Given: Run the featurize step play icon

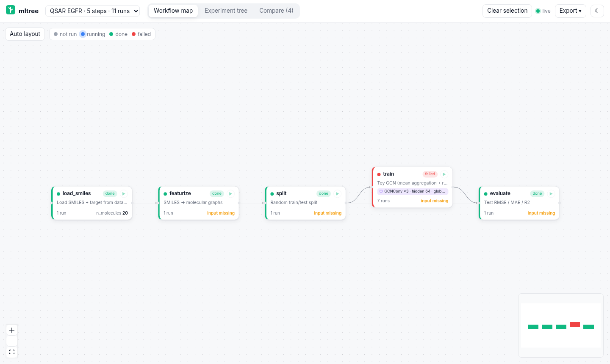Looking at the screenshot, I should tap(230, 194).
